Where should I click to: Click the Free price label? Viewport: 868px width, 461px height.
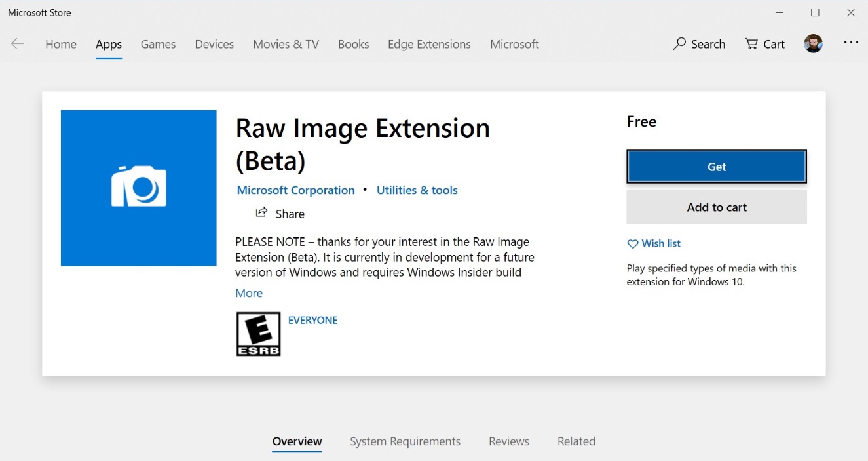point(641,121)
